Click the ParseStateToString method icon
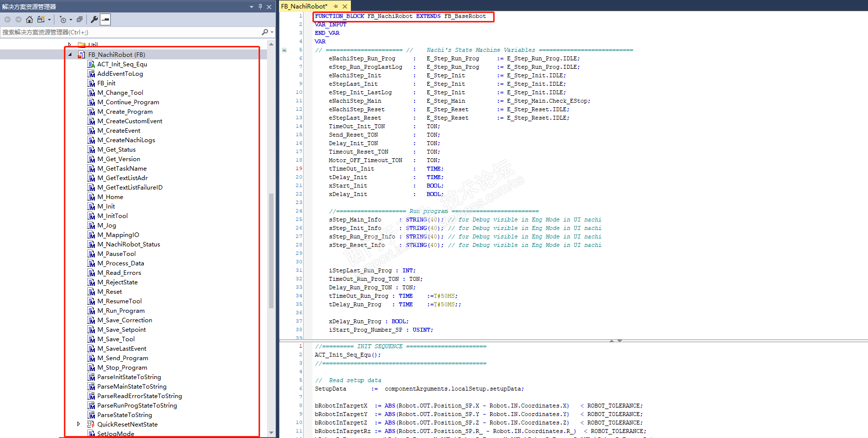This screenshot has height=438, width=868. pyautogui.click(x=91, y=415)
